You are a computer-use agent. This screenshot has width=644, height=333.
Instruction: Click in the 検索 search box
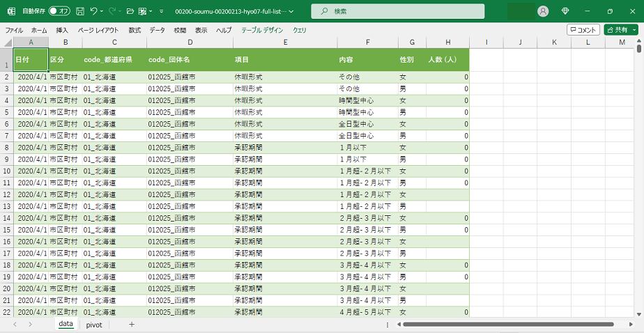(397, 12)
